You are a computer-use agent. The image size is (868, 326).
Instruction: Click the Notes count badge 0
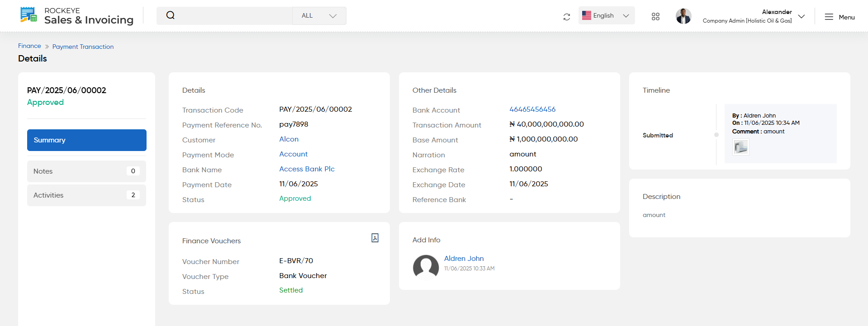(x=133, y=171)
